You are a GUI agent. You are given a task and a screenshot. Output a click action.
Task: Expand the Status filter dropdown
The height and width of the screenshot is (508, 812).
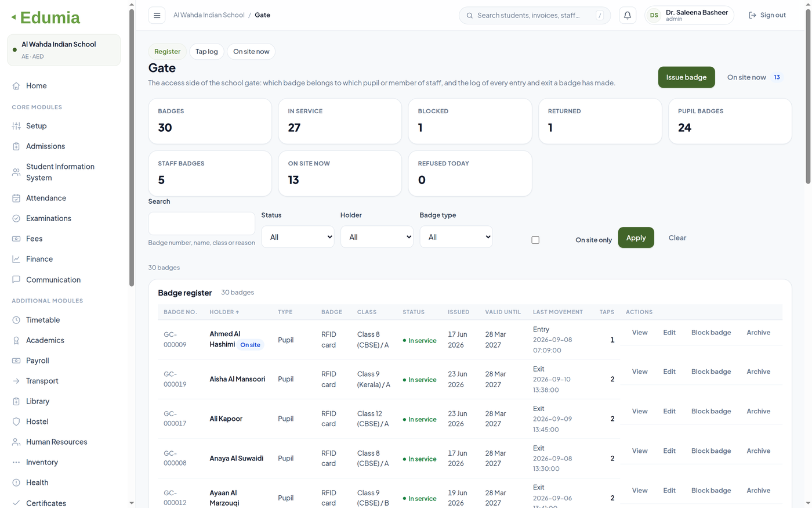click(x=298, y=237)
